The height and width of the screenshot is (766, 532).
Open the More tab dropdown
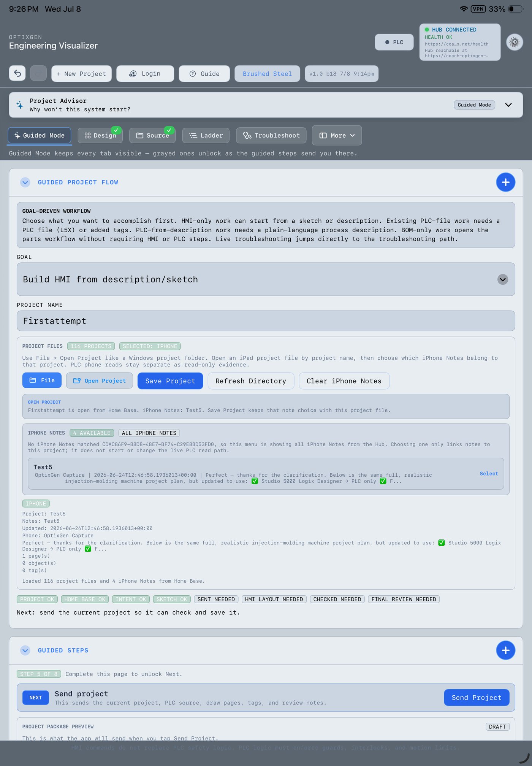click(337, 135)
